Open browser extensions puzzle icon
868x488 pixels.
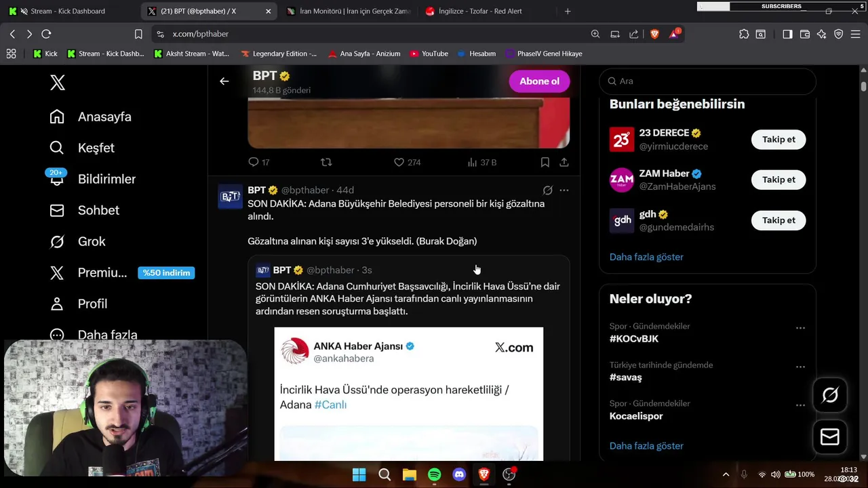pyautogui.click(x=744, y=34)
